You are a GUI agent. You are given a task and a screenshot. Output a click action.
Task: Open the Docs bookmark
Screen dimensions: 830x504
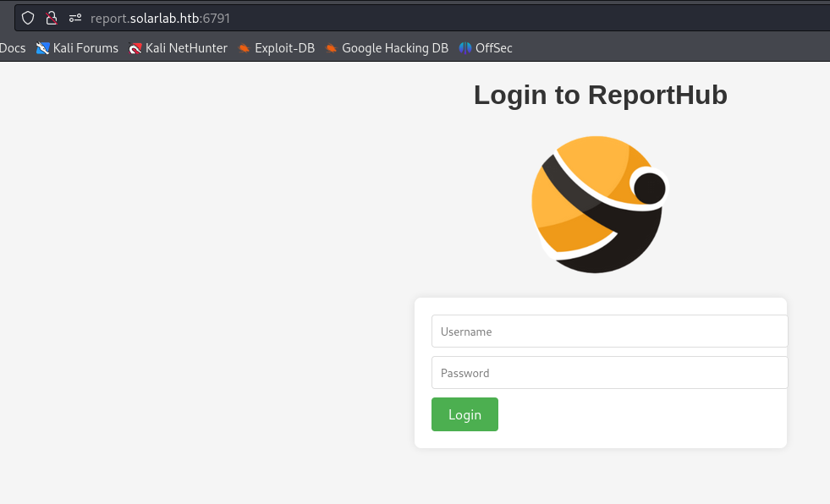pyautogui.click(x=13, y=48)
